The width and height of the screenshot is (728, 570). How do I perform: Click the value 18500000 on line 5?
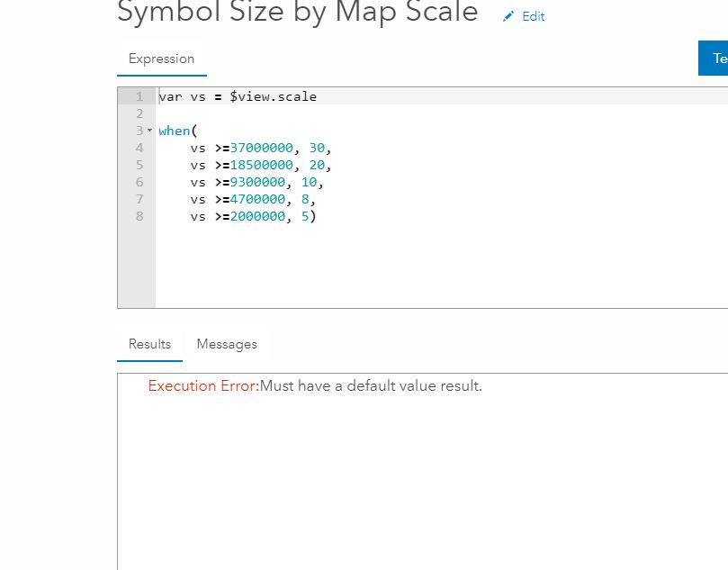(x=261, y=166)
